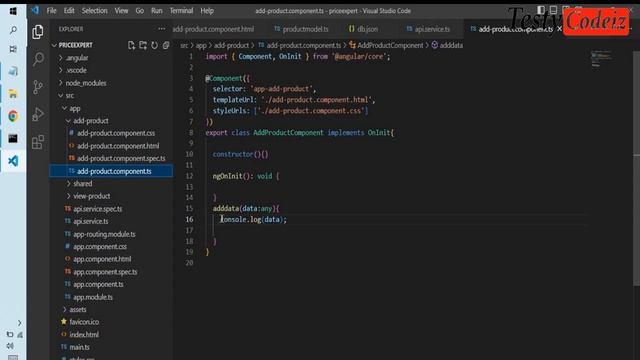Select add-product.component.ts in the tree

pyautogui.click(x=114, y=171)
